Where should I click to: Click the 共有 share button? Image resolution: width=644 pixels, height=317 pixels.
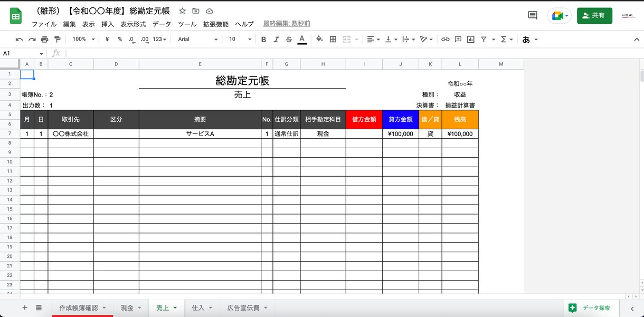[x=594, y=16]
